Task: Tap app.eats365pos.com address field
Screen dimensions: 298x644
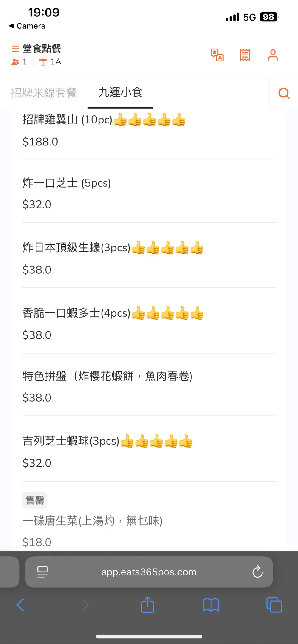Action: pos(149,572)
